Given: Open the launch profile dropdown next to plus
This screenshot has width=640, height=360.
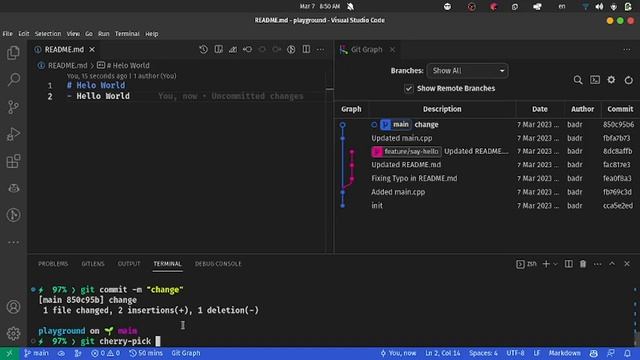Looking at the screenshot, I should [x=556, y=264].
